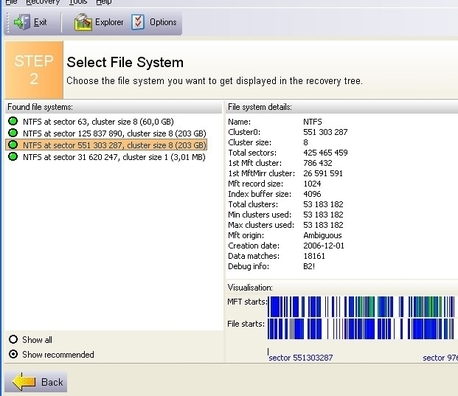Click green status dot for NTFS sector 63
This screenshot has height=396, width=458.
point(13,121)
